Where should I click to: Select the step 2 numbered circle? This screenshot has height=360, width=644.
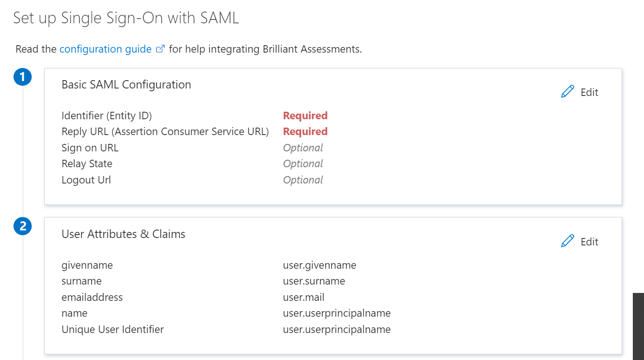pos(22,227)
